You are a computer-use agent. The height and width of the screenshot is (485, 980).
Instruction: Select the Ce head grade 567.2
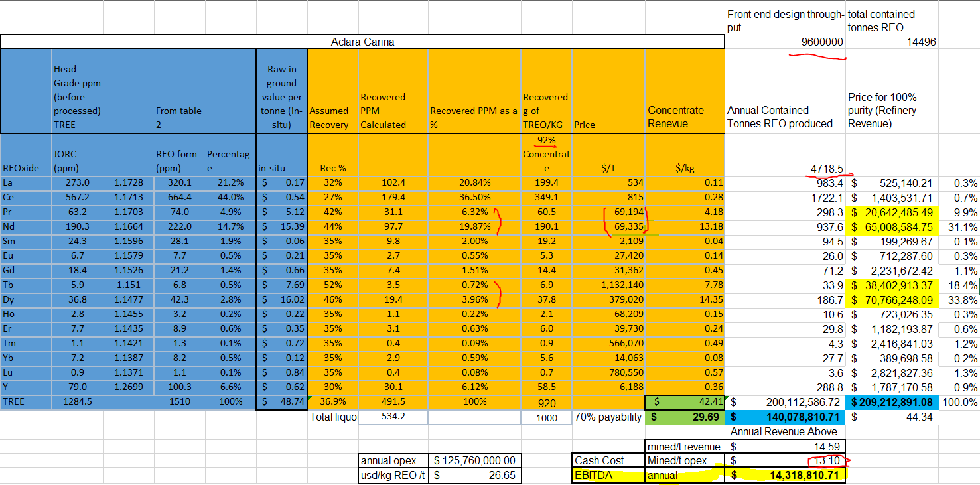76,197
